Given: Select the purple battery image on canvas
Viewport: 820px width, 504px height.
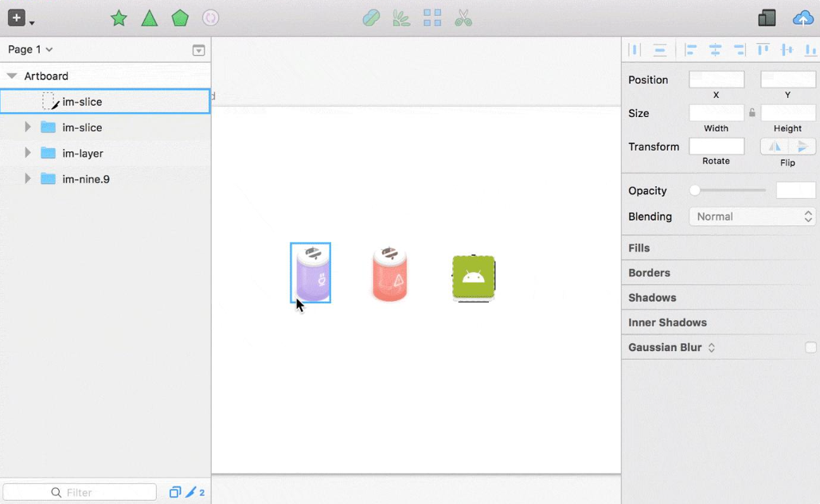Looking at the screenshot, I should pyautogui.click(x=310, y=272).
